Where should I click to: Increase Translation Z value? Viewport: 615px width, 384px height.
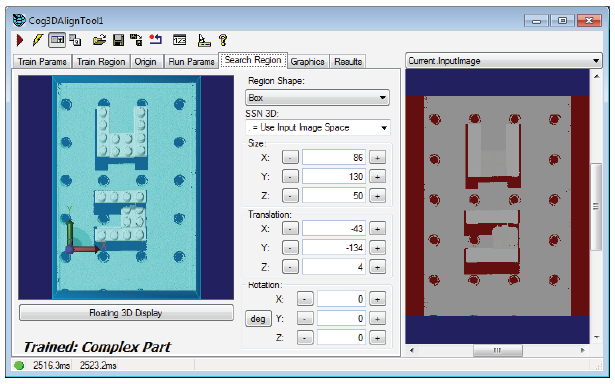[377, 267]
